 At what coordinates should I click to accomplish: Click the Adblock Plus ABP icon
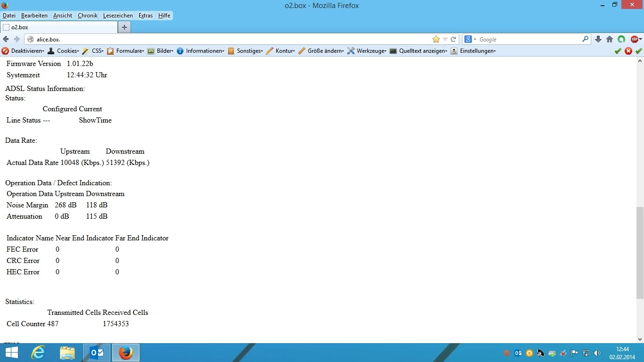[635, 39]
